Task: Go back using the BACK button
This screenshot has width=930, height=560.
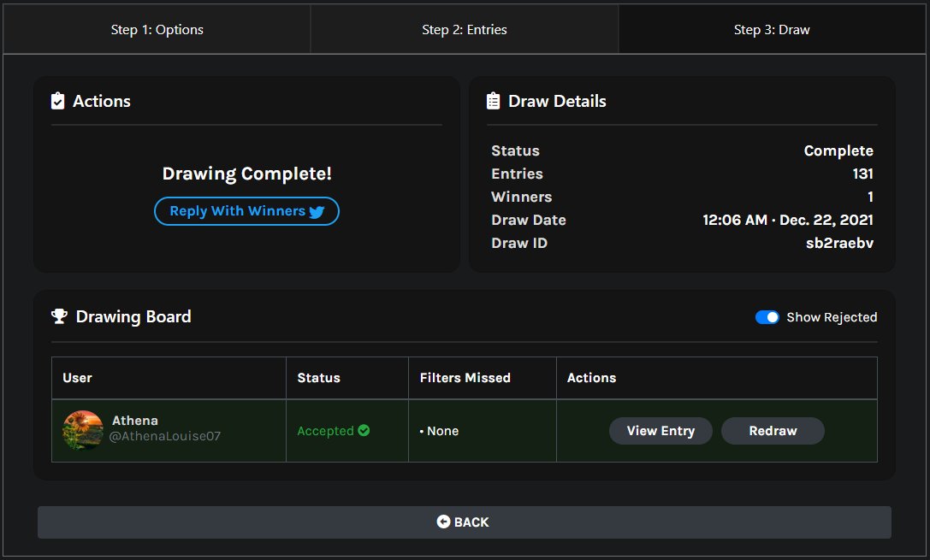Action: 465,522
